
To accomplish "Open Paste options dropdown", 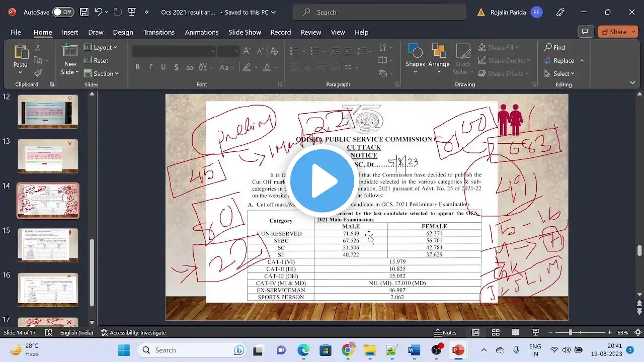I will click(20, 73).
